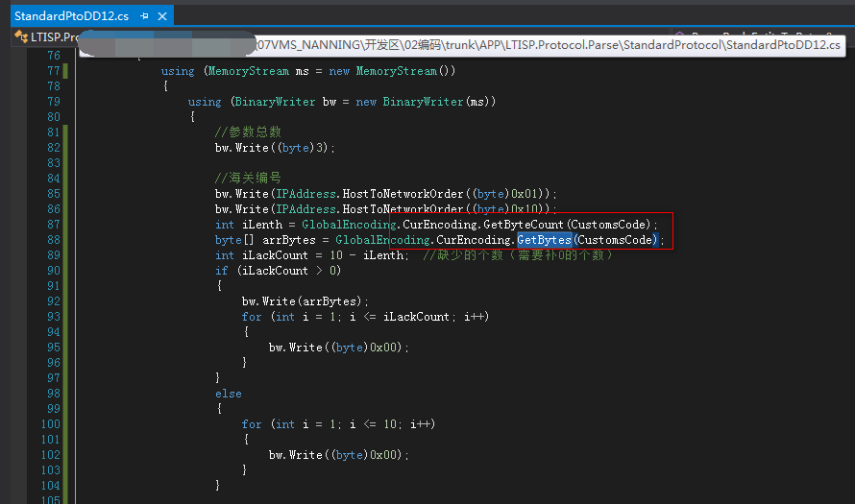Click line number 77 in the gutter
Image resolution: width=855 pixels, height=504 pixels.
pyautogui.click(x=54, y=71)
